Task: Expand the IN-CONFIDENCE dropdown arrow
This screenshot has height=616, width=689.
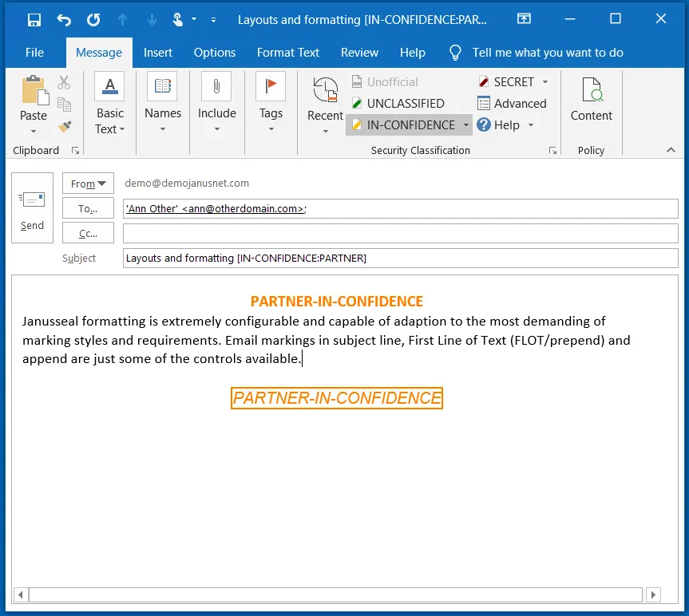Action: 466,125
